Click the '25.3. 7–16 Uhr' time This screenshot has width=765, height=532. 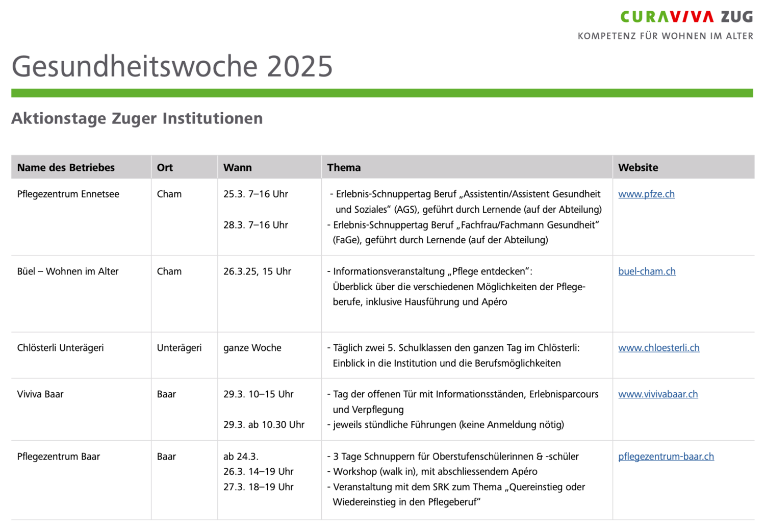point(256,194)
